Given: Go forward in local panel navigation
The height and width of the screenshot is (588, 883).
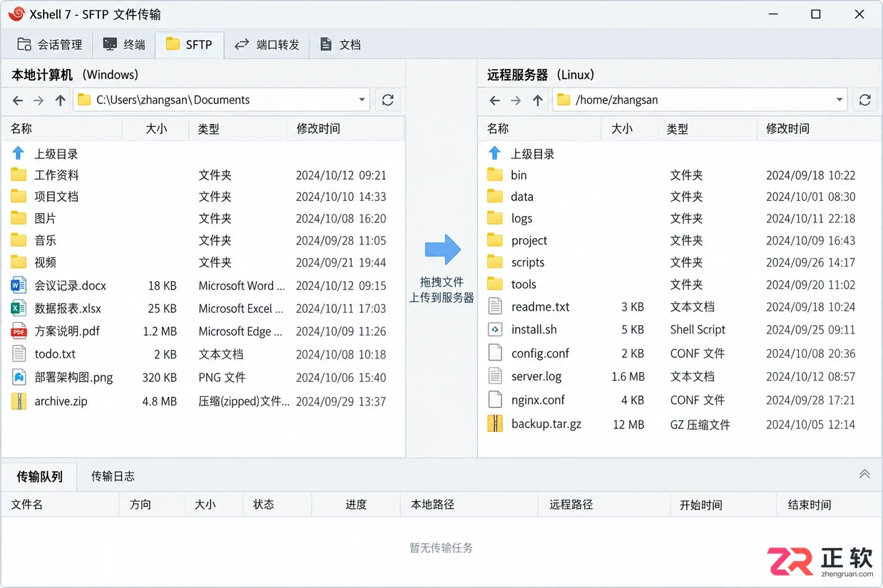Looking at the screenshot, I should pos(39,100).
